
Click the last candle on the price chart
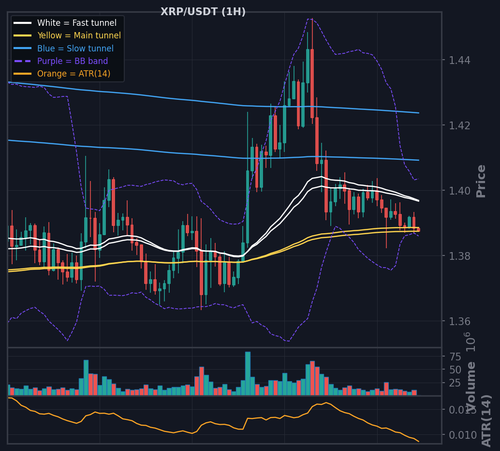tap(418, 229)
